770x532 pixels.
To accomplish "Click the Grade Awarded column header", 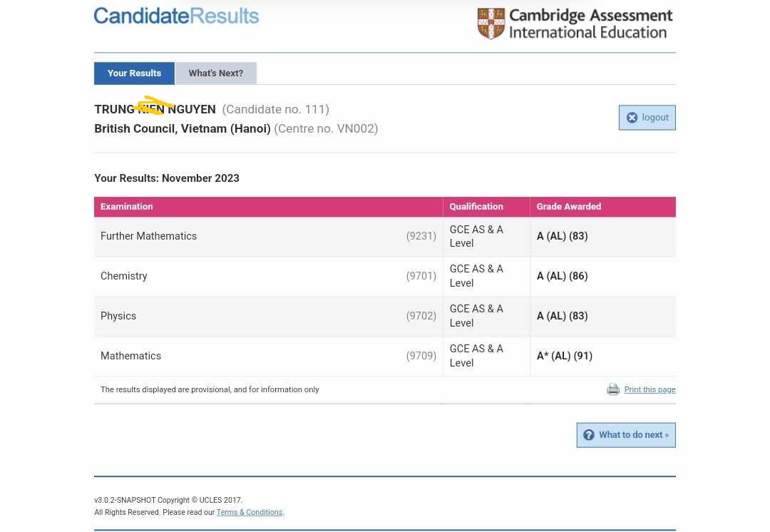I will tap(568, 207).
